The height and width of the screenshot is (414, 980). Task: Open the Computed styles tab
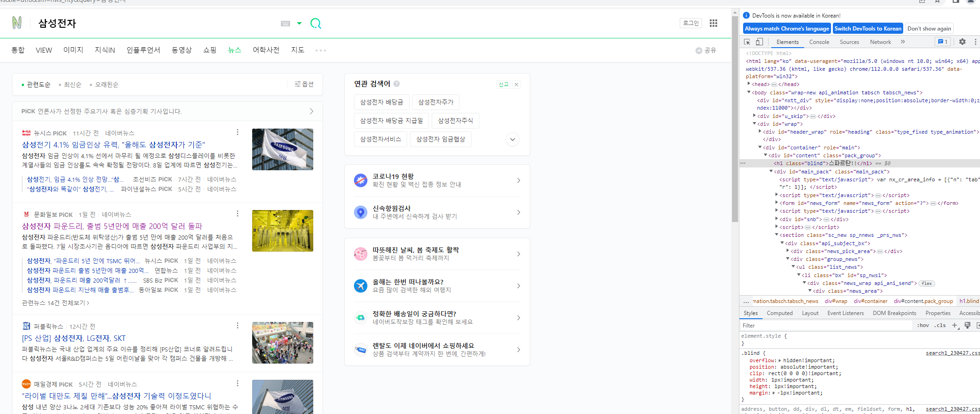coord(780,313)
